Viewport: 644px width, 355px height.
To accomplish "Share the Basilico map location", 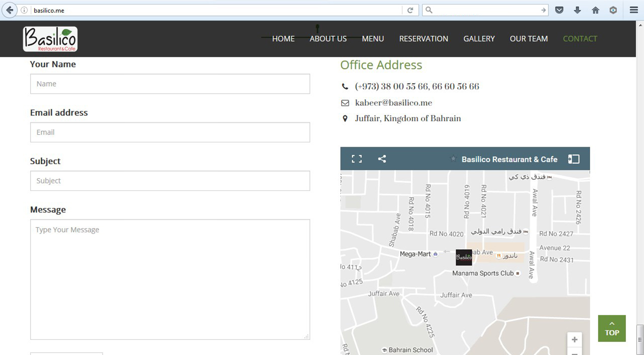I will [382, 159].
